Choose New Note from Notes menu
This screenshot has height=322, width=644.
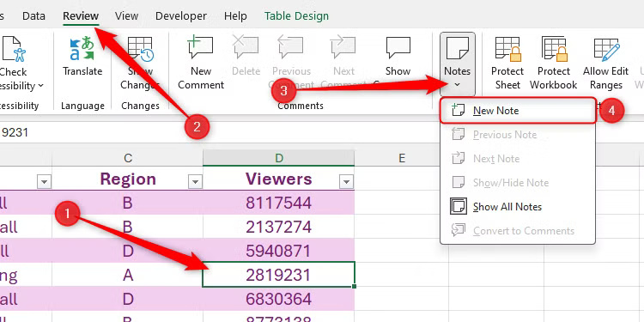point(518,111)
